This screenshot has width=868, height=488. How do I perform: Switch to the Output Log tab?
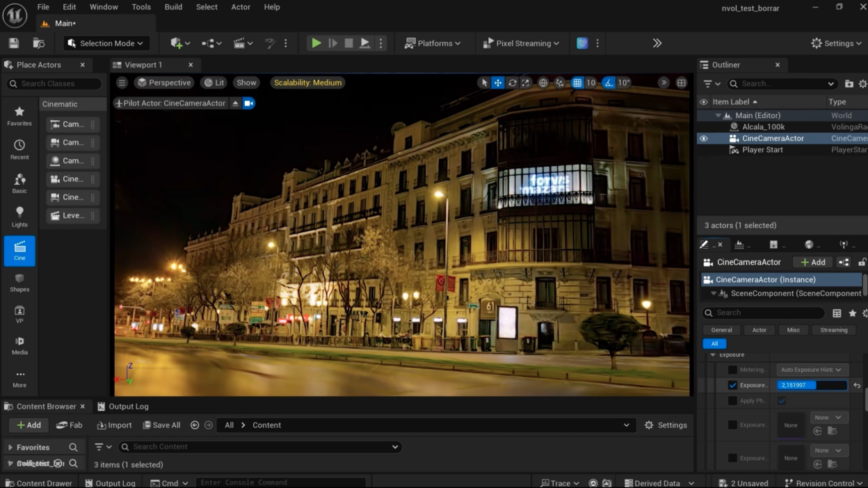click(x=122, y=407)
